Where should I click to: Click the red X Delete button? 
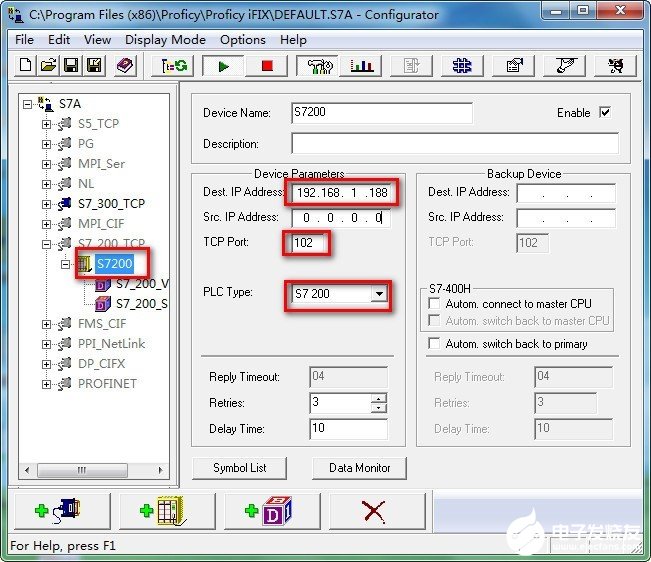374,511
